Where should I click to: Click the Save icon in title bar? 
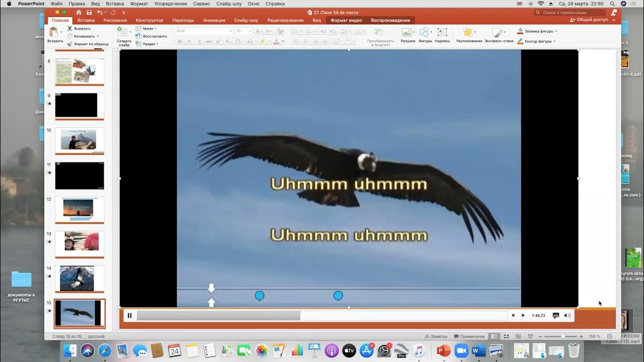pos(89,12)
